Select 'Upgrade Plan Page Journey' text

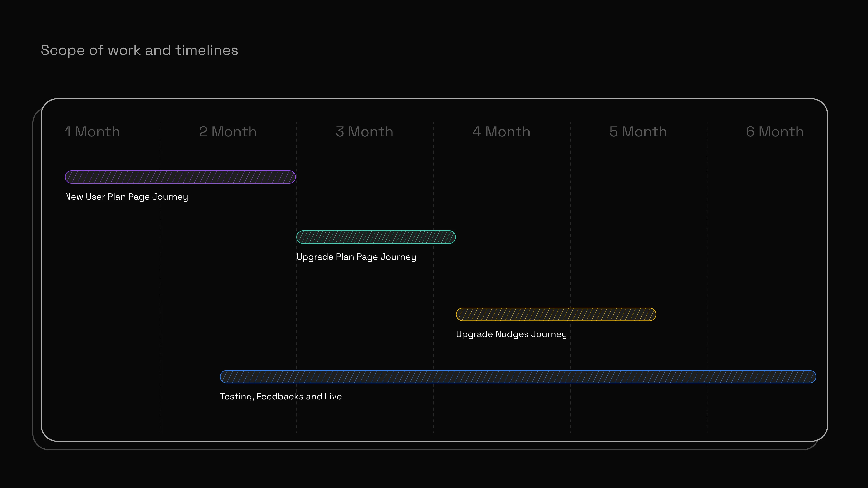coord(356,257)
